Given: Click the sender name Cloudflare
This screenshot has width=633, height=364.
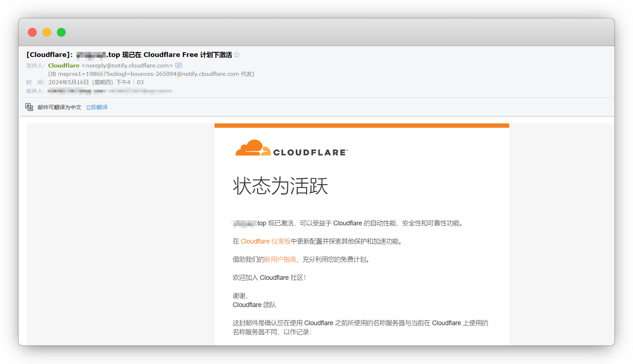Looking at the screenshot, I should click(64, 66).
